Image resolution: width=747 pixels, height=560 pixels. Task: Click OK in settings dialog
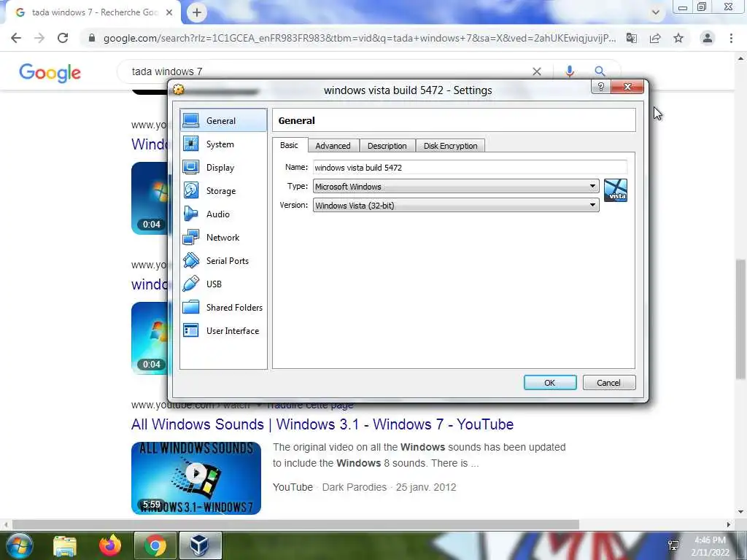pyautogui.click(x=550, y=383)
